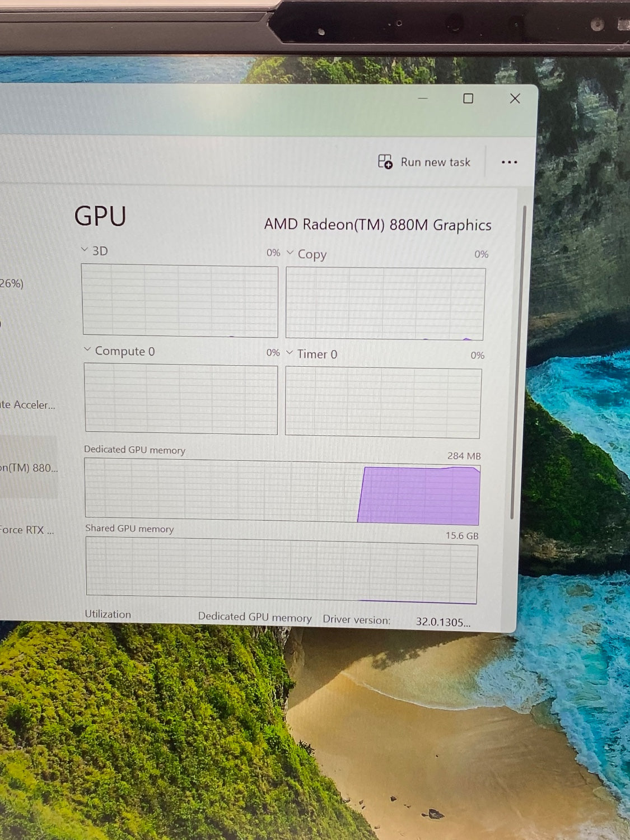Click the vertical scrollbar in GPU panel
This screenshot has width=630, height=840.
click(x=512, y=364)
